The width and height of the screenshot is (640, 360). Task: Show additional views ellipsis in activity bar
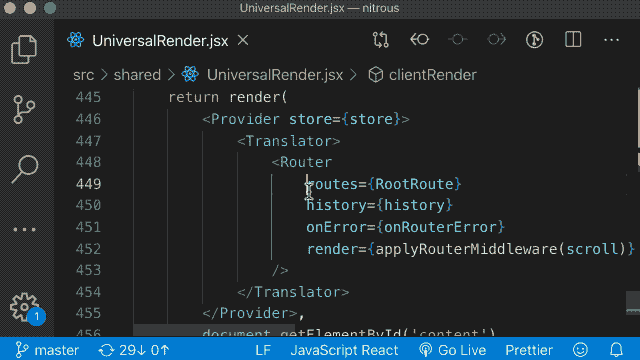coord(24,229)
